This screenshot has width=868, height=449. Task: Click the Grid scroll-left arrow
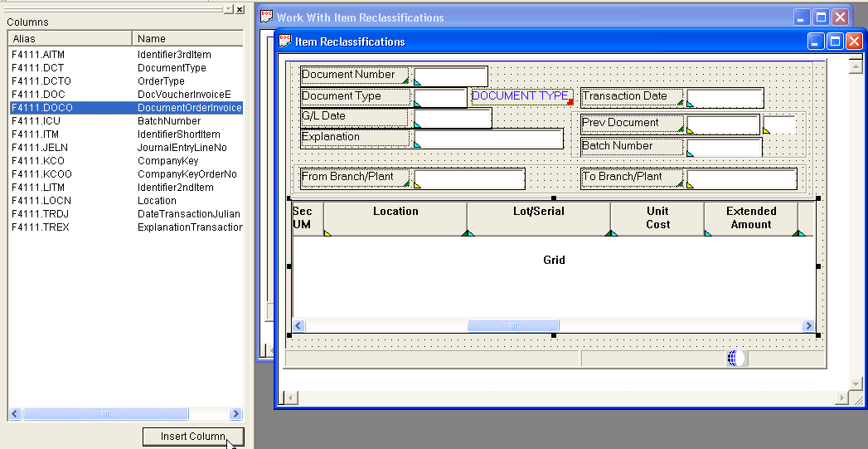tap(298, 326)
